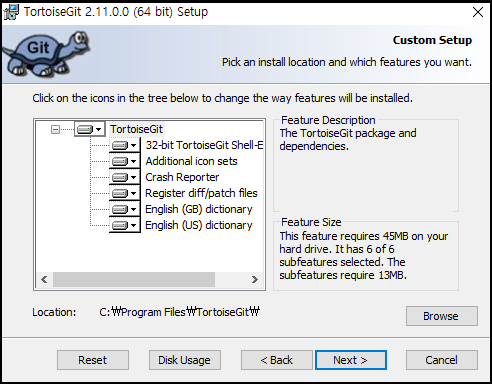Click the feature tree horizontal scrollbar thumb
492x384 pixels.
coord(134,279)
